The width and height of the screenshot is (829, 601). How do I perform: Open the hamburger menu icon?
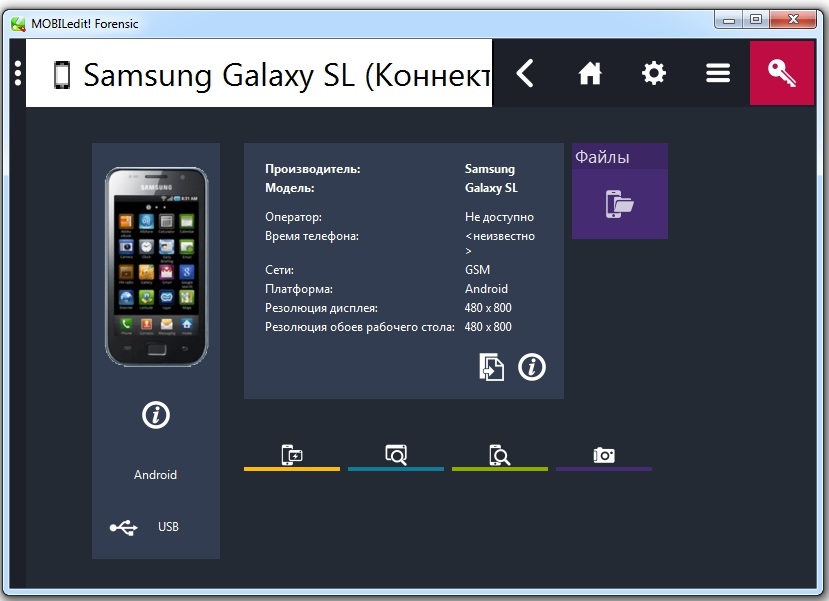pos(717,73)
